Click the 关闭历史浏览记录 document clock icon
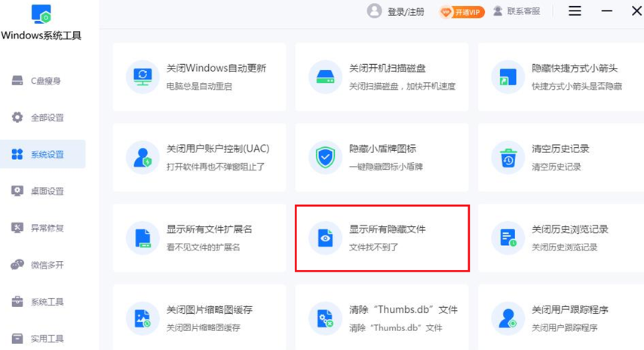 click(508, 238)
